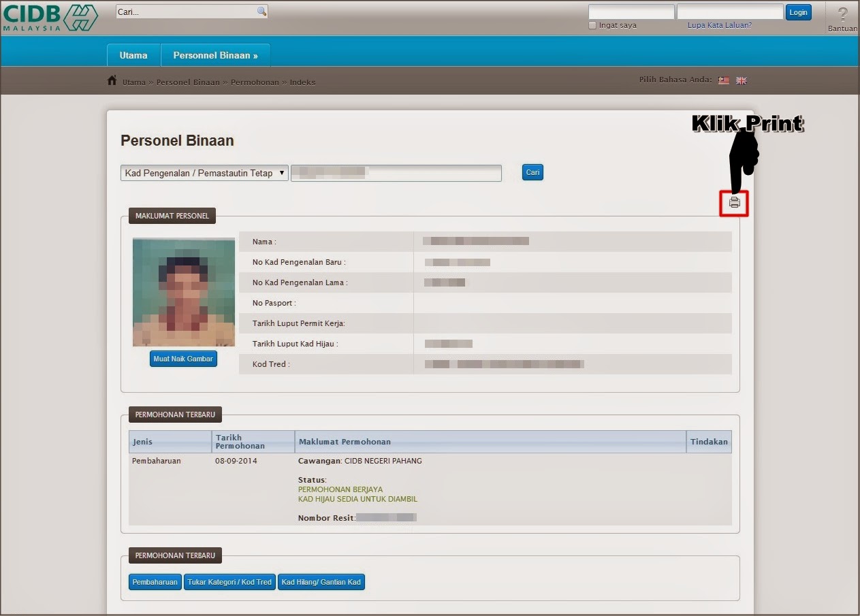Open Kad Pengenalan / Pemastautin Tetap dropdown
Image resolution: width=860 pixels, height=616 pixels.
coord(204,173)
